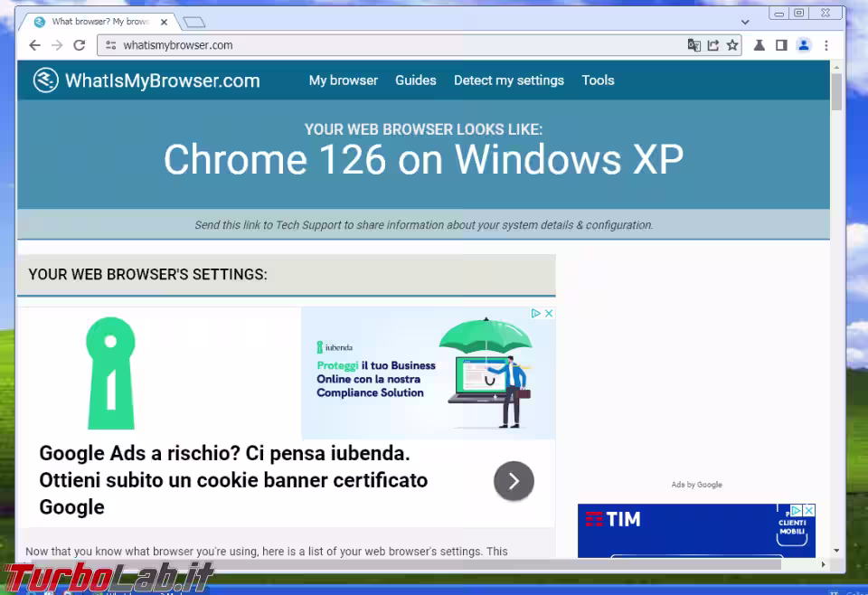Click the vertical scrollbar down arrow
The width and height of the screenshot is (868, 595).
(836, 550)
